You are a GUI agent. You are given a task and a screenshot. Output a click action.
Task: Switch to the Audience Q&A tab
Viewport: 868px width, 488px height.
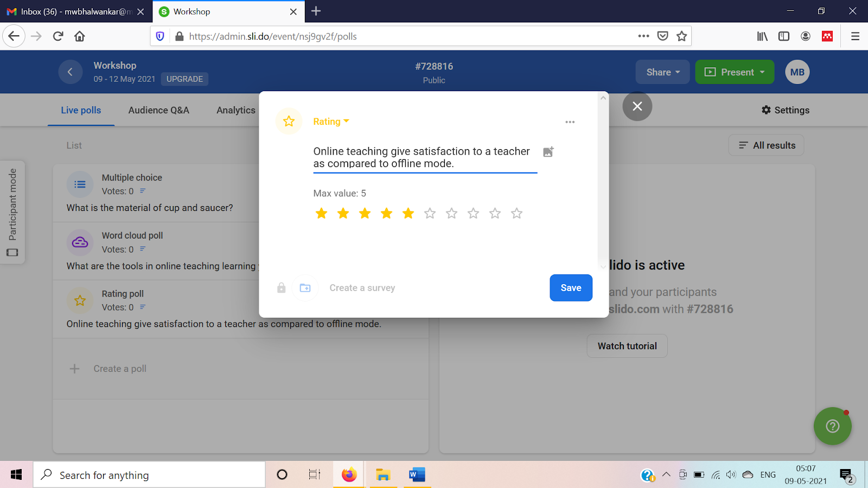point(159,110)
